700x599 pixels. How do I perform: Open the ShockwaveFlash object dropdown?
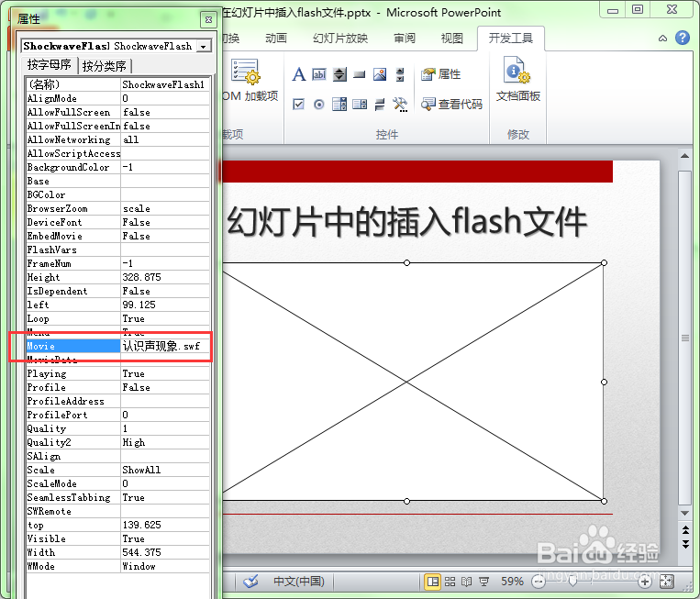[x=204, y=47]
